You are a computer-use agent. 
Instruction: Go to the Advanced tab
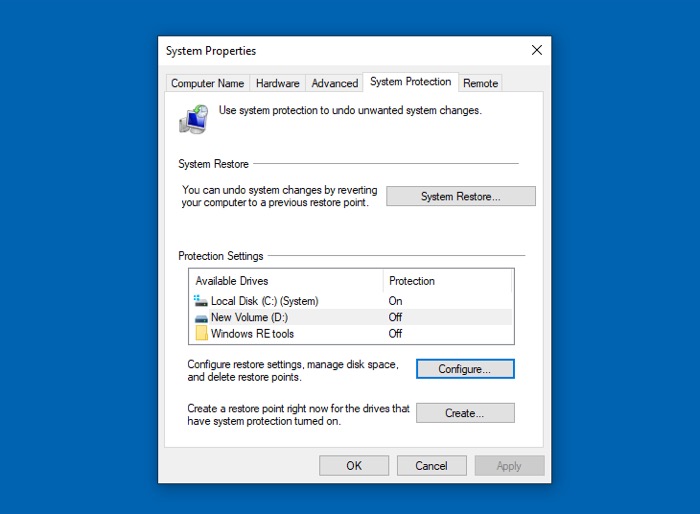point(334,84)
